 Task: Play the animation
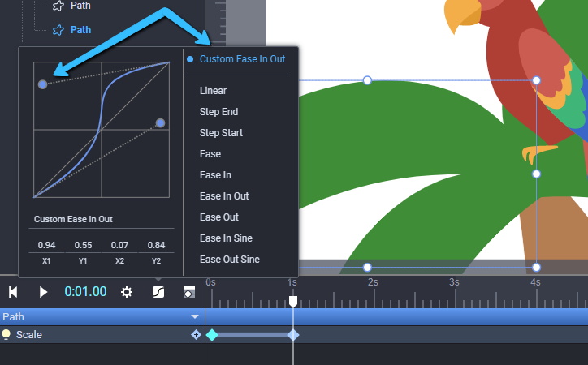43,292
